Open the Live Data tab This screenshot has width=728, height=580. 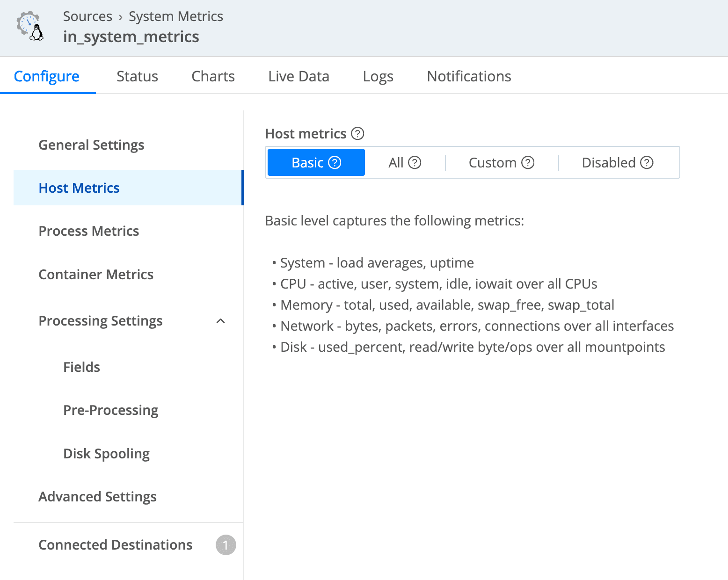click(298, 76)
